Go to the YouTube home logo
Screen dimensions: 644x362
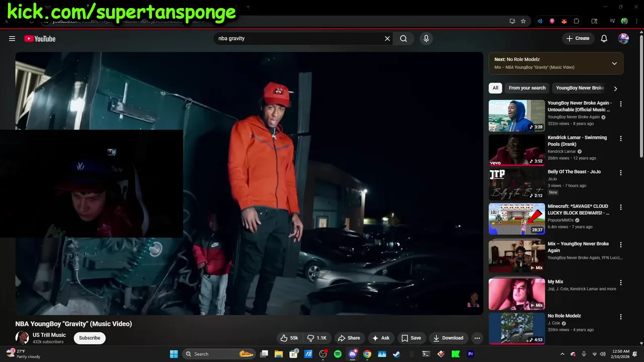(x=40, y=39)
